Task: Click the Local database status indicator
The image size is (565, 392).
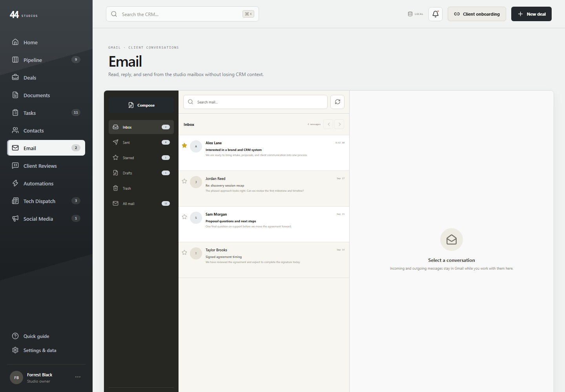Action: tap(416, 14)
